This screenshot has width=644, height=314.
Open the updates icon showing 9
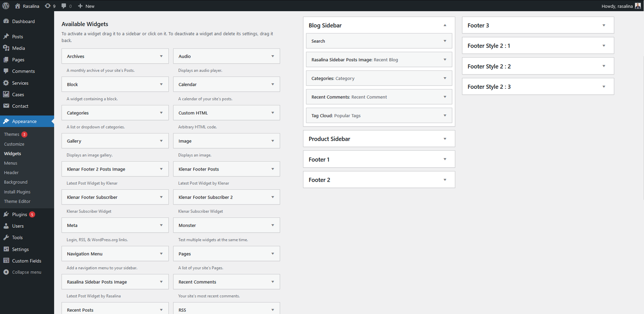coord(48,6)
